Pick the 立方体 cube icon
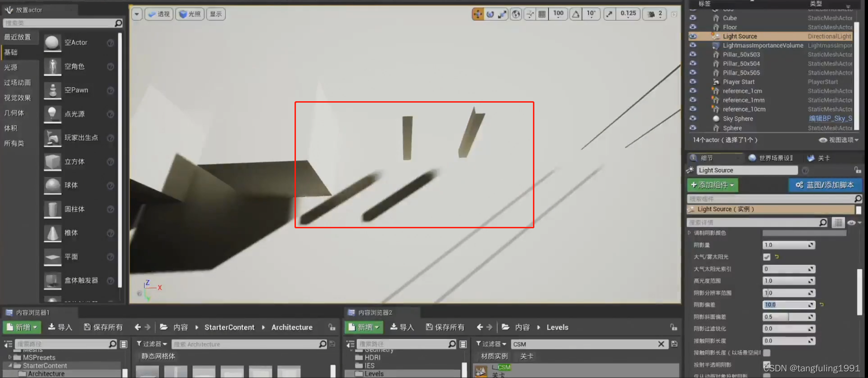This screenshot has width=868, height=378. point(52,161)
